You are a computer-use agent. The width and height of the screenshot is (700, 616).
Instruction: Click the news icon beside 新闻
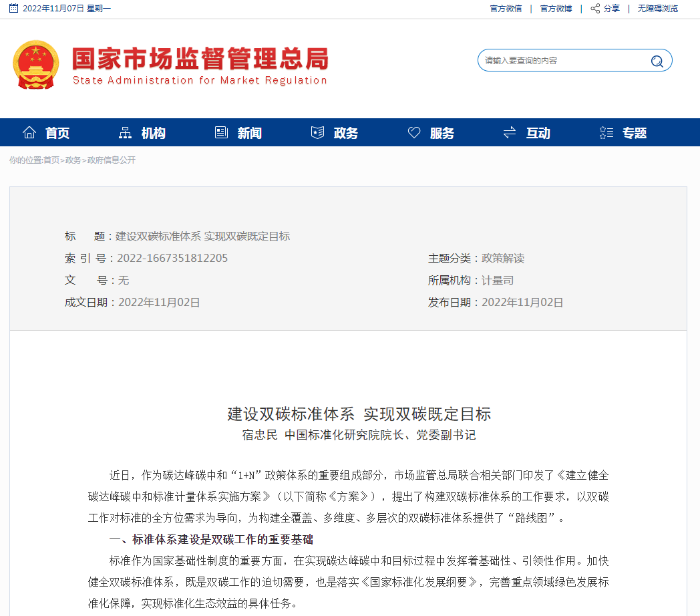(221, 132)
